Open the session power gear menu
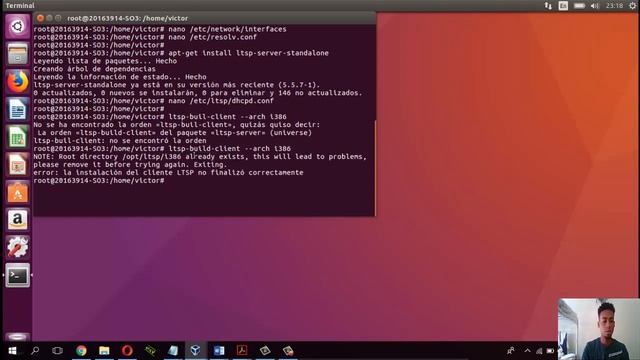Viewport: 640px width, 360px height. pyautogui.click(x=633, y=6)
